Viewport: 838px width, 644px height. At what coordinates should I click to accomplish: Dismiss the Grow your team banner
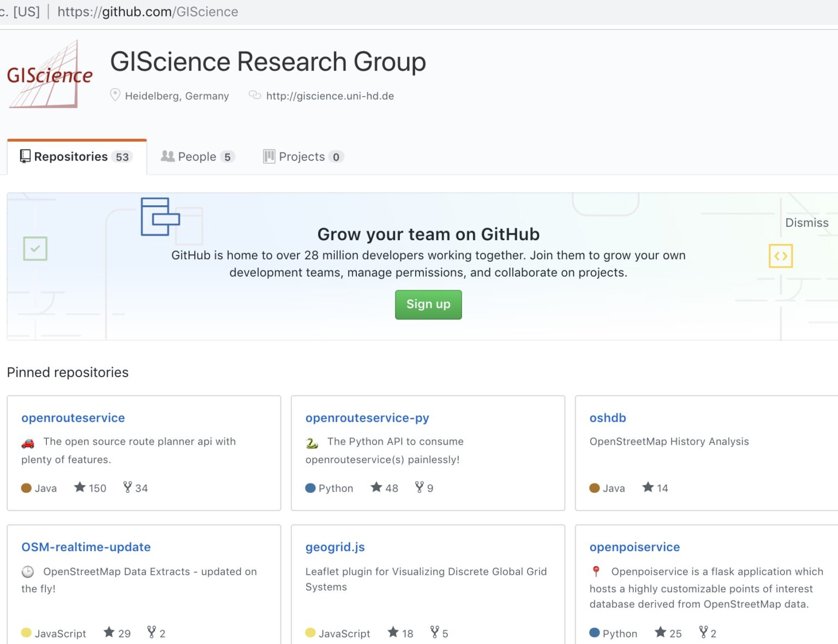click(806, 223)
